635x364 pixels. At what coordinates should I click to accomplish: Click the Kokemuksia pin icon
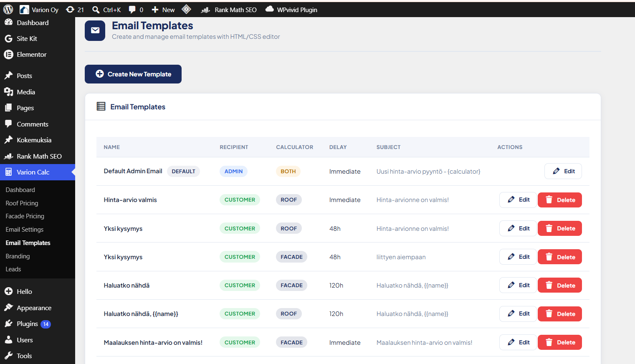[x=8, y=140]
